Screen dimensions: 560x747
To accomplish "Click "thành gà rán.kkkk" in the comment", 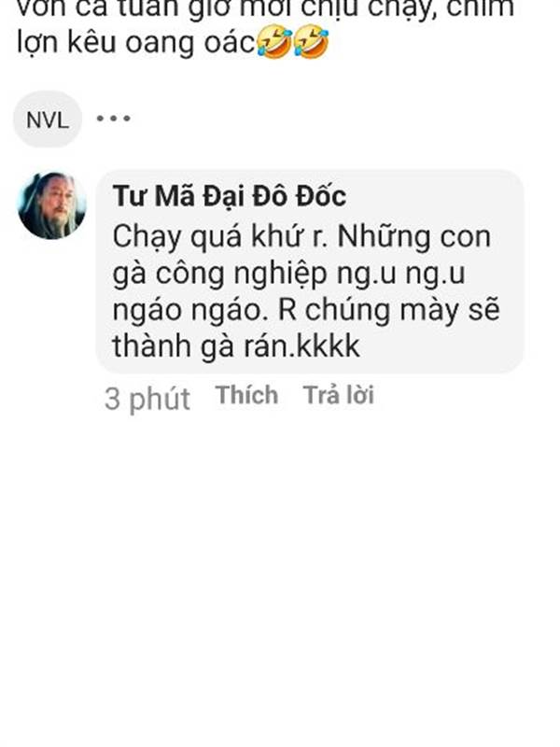I will [236, 346].
